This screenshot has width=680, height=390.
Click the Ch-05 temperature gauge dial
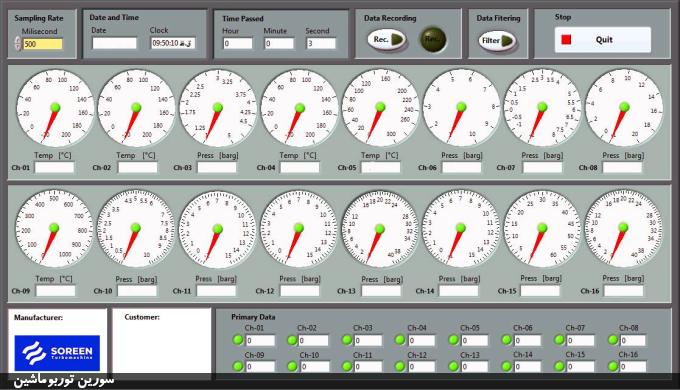click(380, 107)
